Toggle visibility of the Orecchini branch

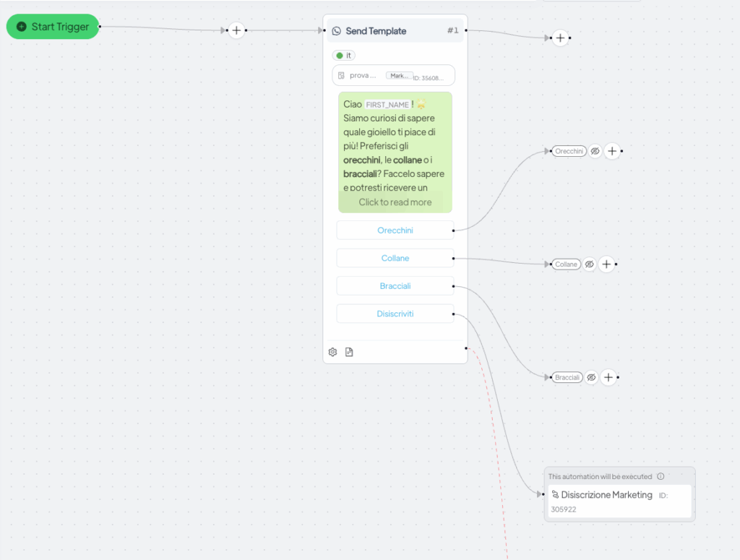point(595,151)
